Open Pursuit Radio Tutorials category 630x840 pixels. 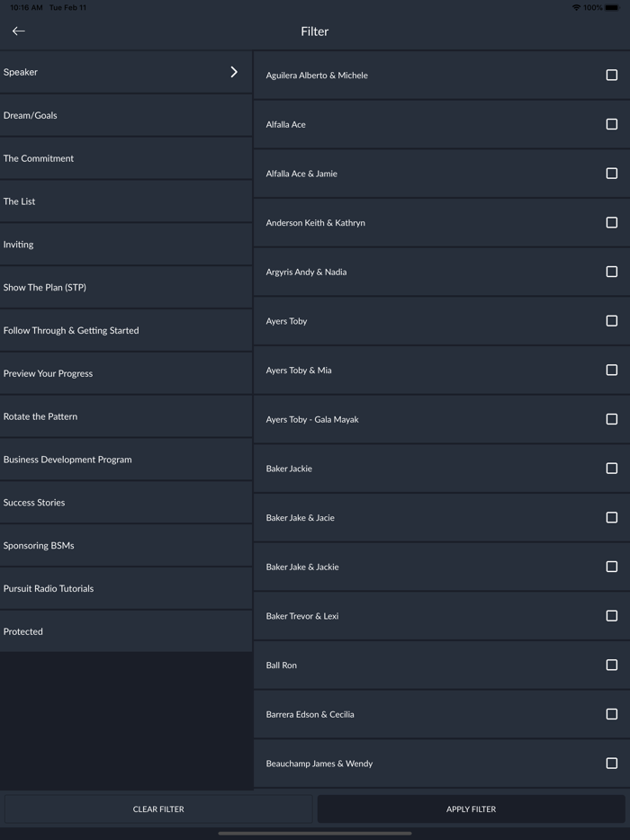(126, 588)
